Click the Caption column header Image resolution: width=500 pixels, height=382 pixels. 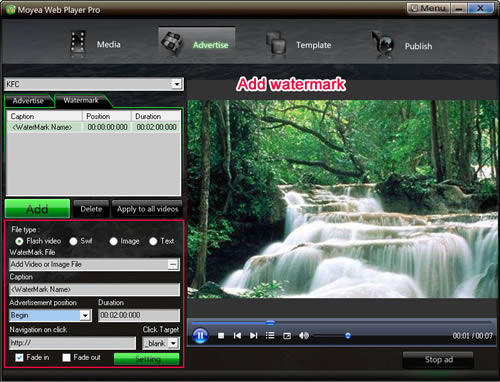tap(45, 116)
